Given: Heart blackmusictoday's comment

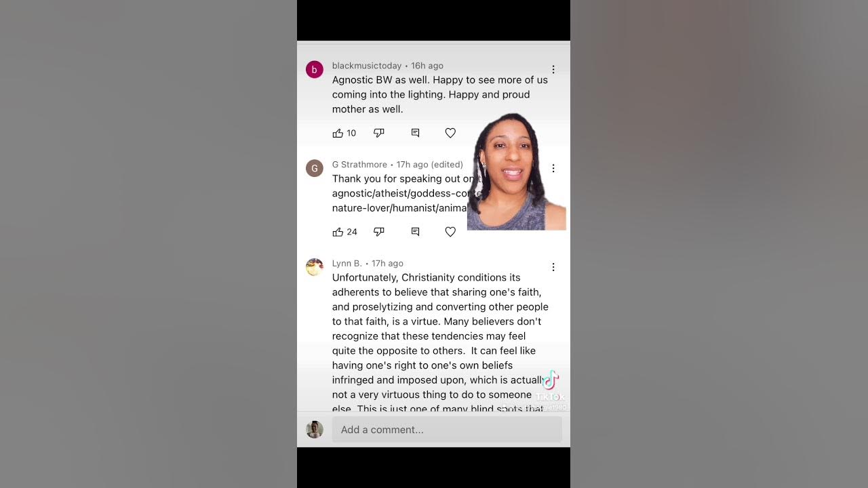Looking at the screenshot, I should [x=450, y=133].
